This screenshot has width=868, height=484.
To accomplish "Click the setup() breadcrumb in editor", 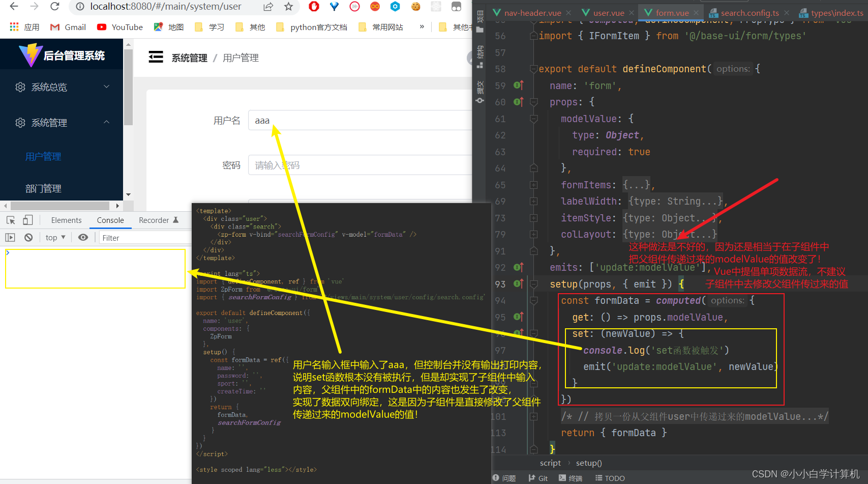I will coord(589,463).
